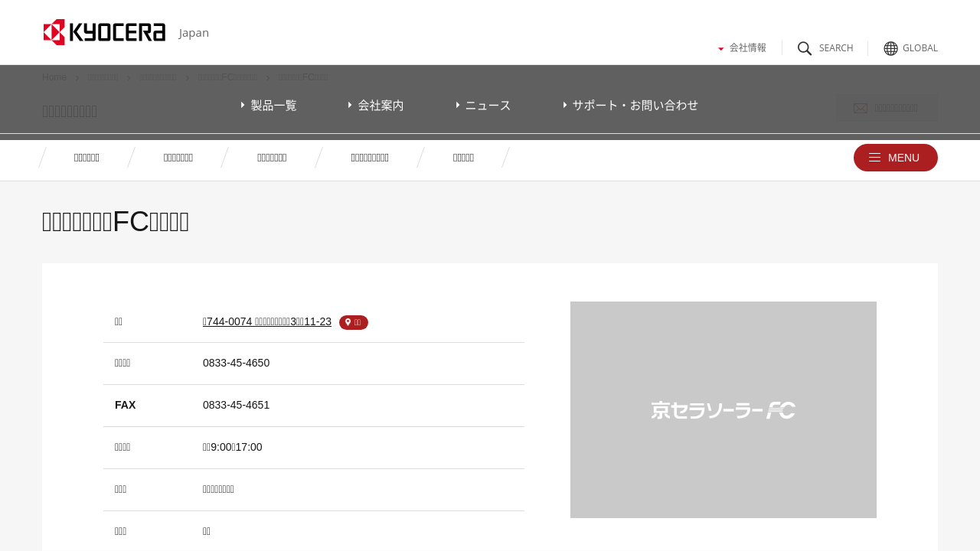This screenshot has height=551, width=980.
Task: Click the envelope icon in header
Action: pyautogui.click(x=861, y=109)
